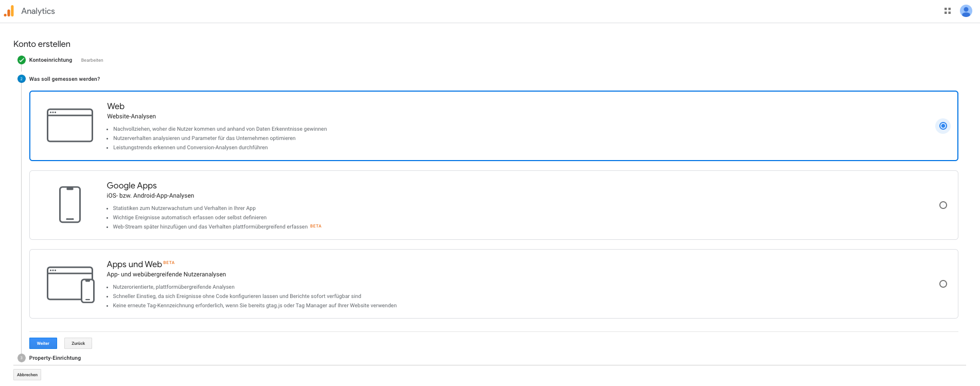Viewport: 980px width, 386px height.
Task: Choose the Apps und Web radio button
Action: pyautogui.click(x=942, y=284)
